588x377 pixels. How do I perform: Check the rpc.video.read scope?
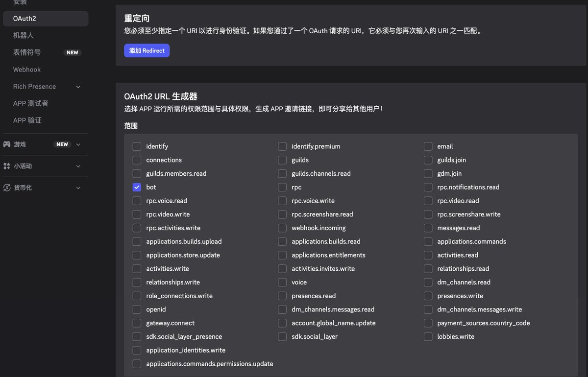[x=428, y=201]
